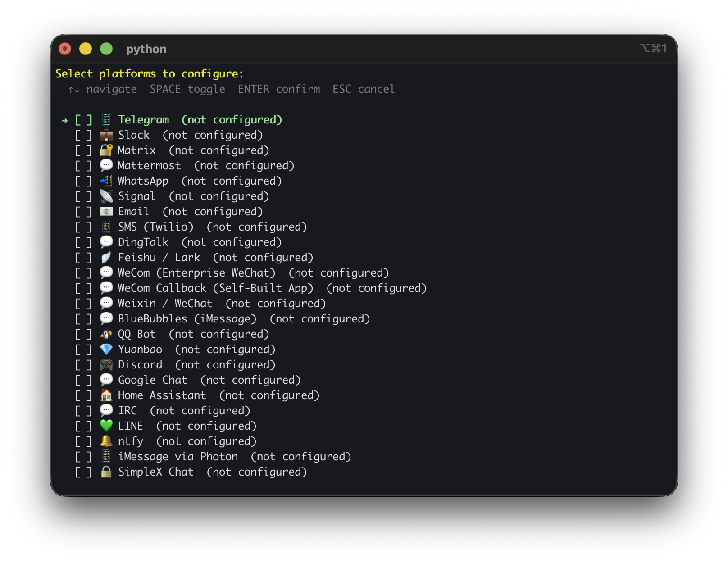Enable the QQ Bot checkbox
728x563 pixels.
coord(83,334)
